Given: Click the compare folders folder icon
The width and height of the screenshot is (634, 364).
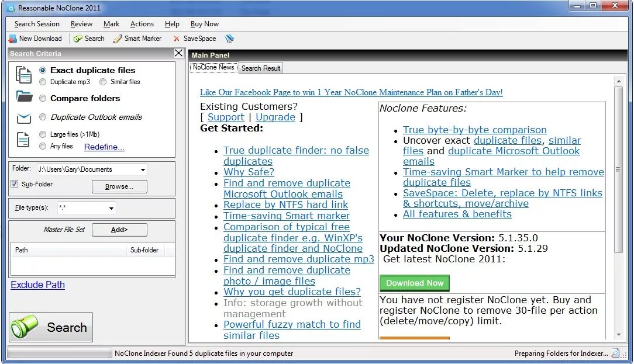Looking at the screenshot, I should [24, 96].
